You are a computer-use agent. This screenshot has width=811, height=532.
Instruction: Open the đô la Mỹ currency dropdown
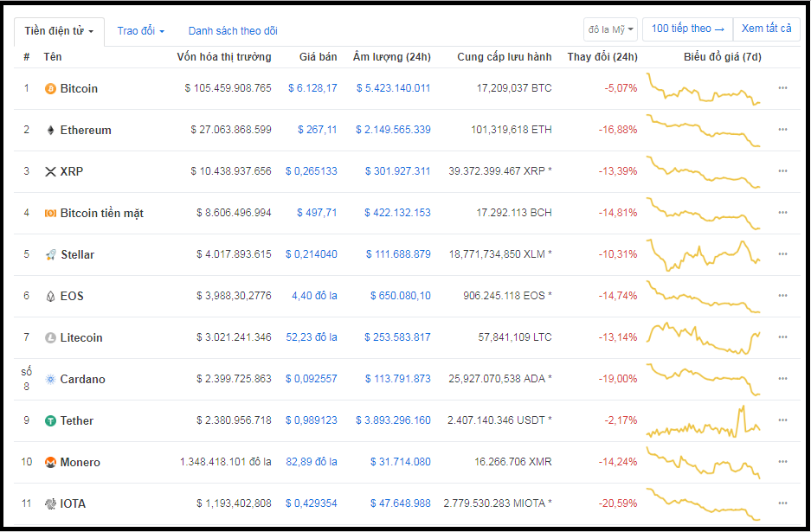click(610, 29)
